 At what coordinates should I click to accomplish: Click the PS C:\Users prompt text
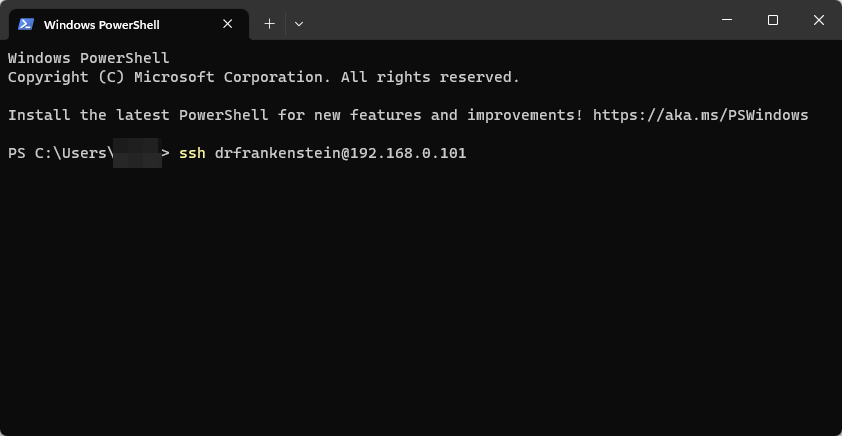coord(60,154)
